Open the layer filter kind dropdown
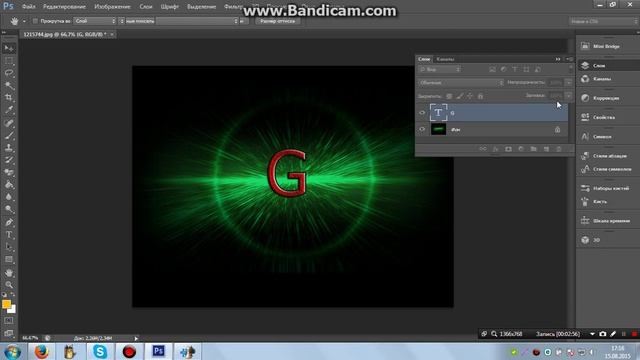The image size is (640, 360). click(x=440, y=70)
